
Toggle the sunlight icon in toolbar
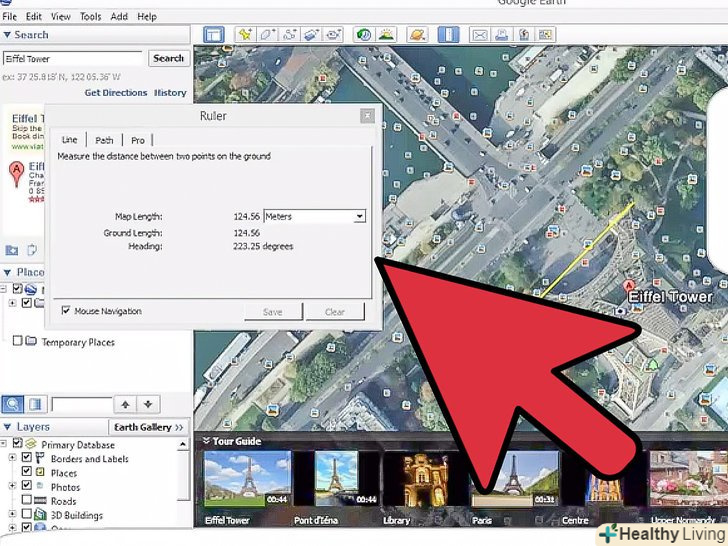[x=386, y=35]
